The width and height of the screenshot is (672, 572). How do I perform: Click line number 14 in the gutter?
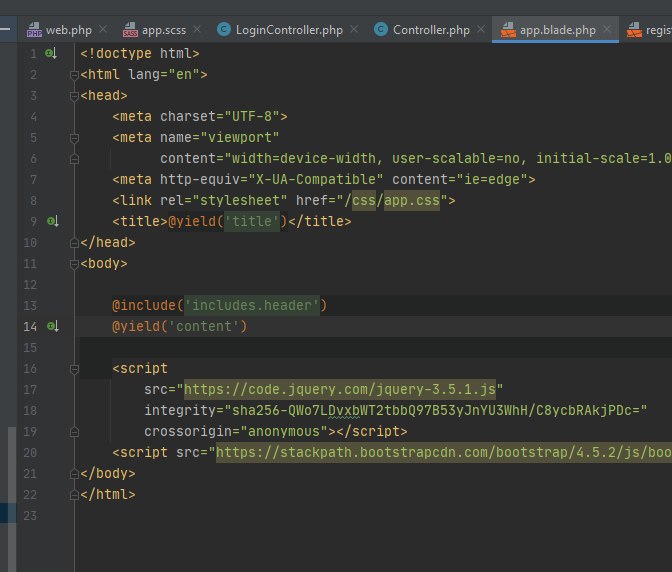[x=30, y=327]
